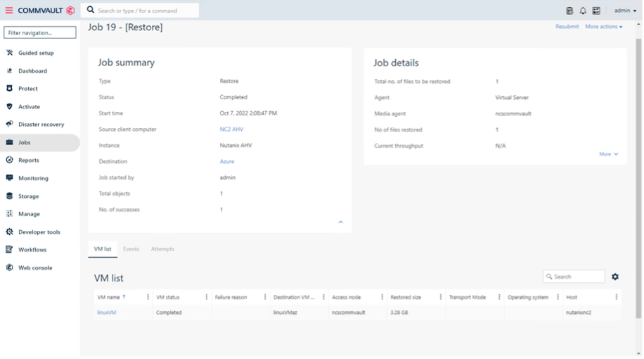
Task: Open Destination VM column menu
Action: 323,297
